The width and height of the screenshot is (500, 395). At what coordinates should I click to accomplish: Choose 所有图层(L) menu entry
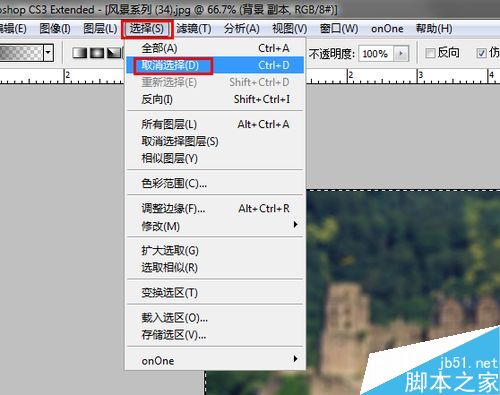click(x=215, y=125)
